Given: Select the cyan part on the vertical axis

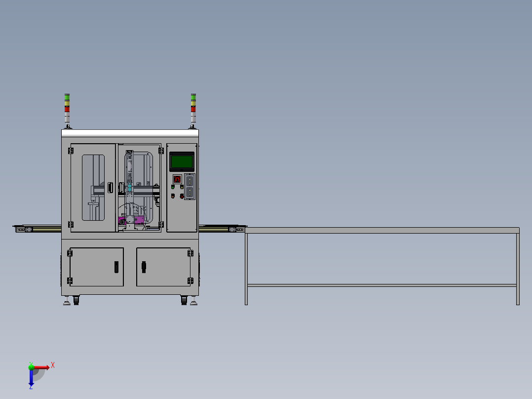Looking at the screenshot, I should 129,188.
